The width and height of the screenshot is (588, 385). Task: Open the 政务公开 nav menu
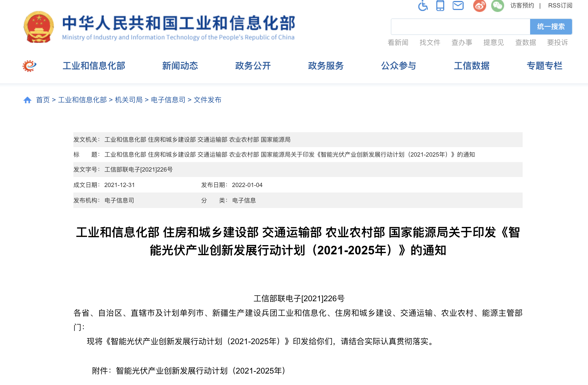click(x=253, y=66)
